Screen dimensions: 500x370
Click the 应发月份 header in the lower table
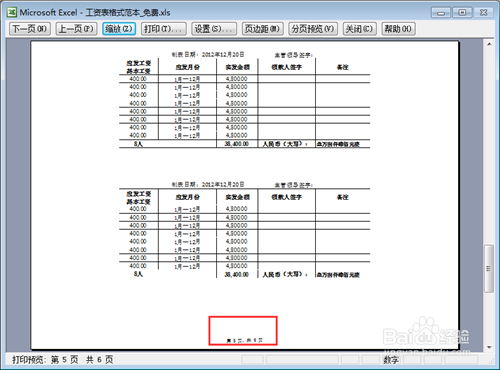[x=187, y=197]
